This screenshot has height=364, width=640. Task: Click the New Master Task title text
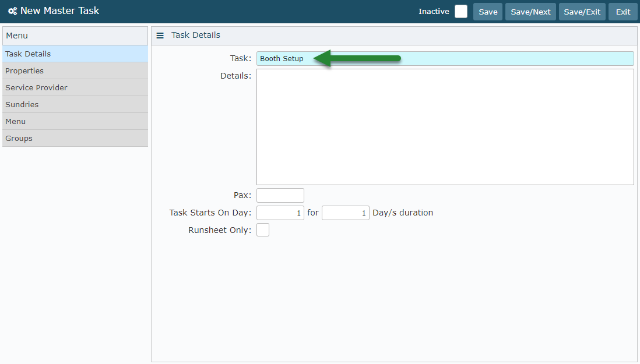tap(59, 11)
